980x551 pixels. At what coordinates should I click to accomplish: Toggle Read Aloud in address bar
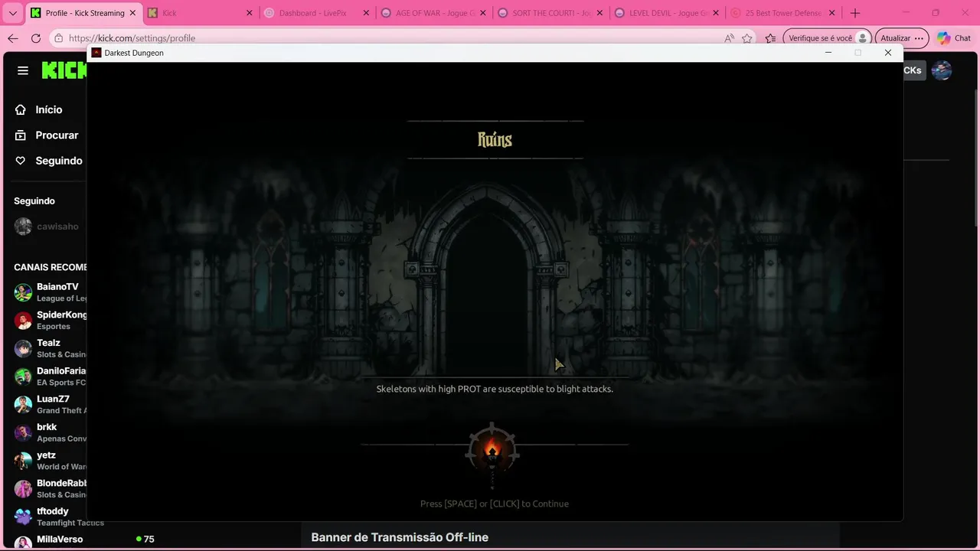[729, 38]
